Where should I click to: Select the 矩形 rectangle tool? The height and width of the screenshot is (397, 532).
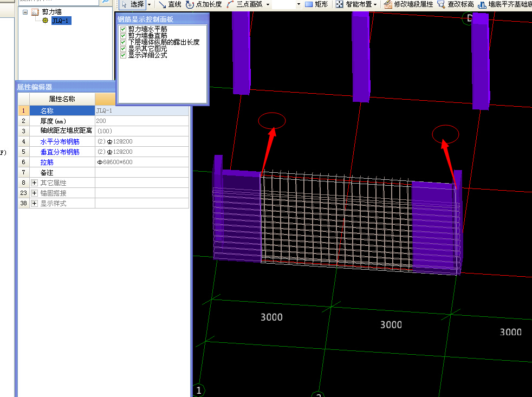[x=316, y=4]
